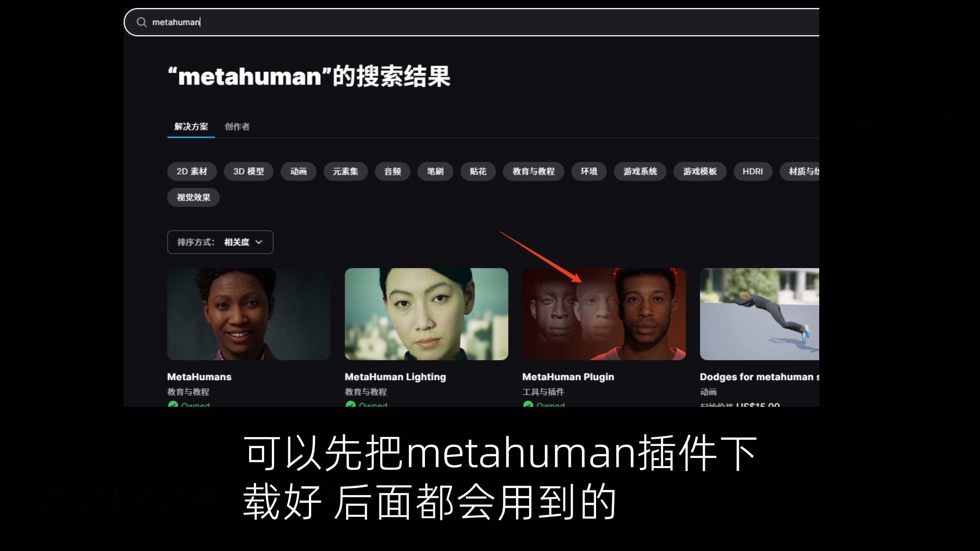Filter by 3D 模型 category chip

pyautogui.click(x=248, y=171)
